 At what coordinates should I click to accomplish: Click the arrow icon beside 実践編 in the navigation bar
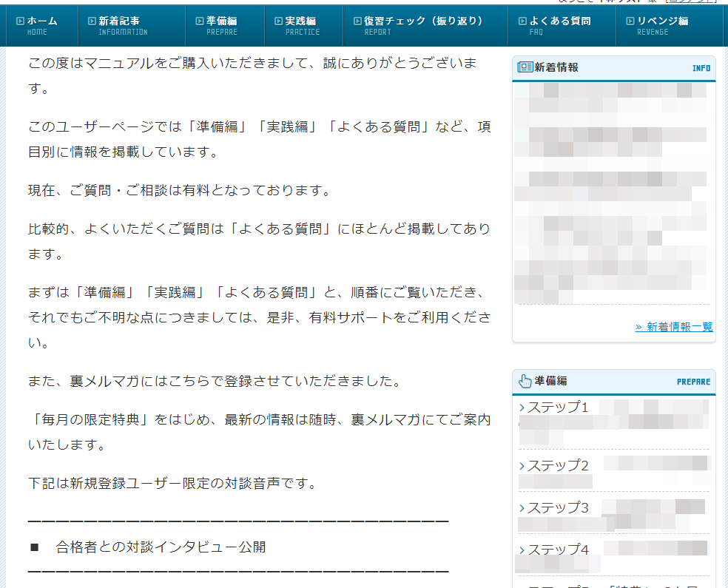tap(278, 21)
